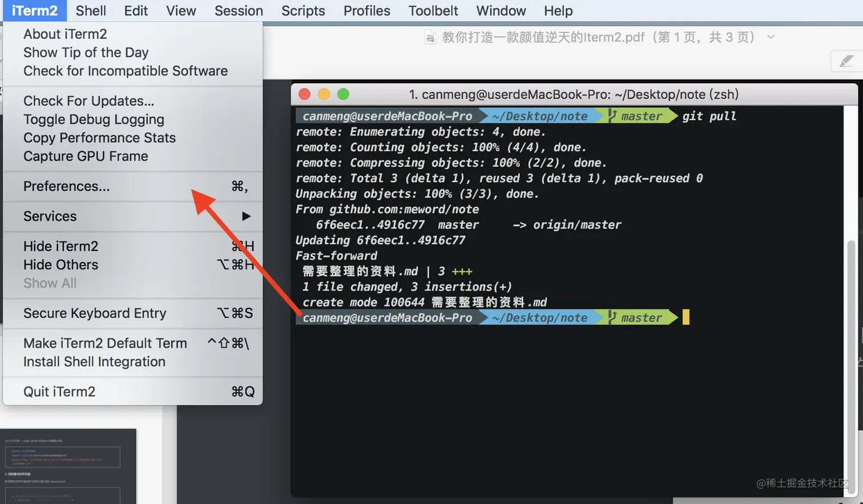Open the Session menu

point(239,11)
